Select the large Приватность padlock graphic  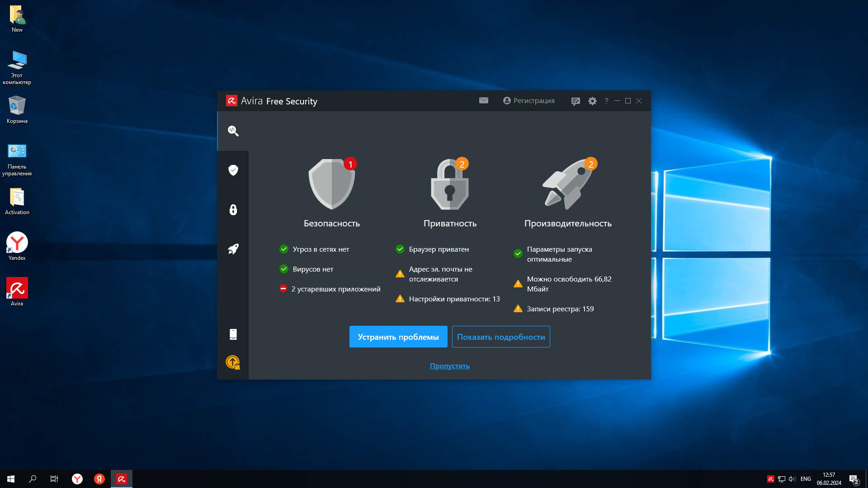coord(449,184)
